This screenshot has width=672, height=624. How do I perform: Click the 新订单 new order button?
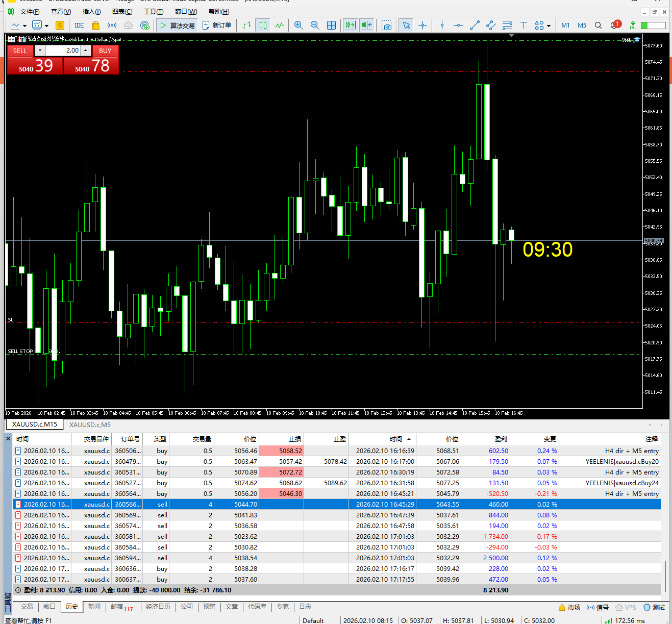point(217,25)
